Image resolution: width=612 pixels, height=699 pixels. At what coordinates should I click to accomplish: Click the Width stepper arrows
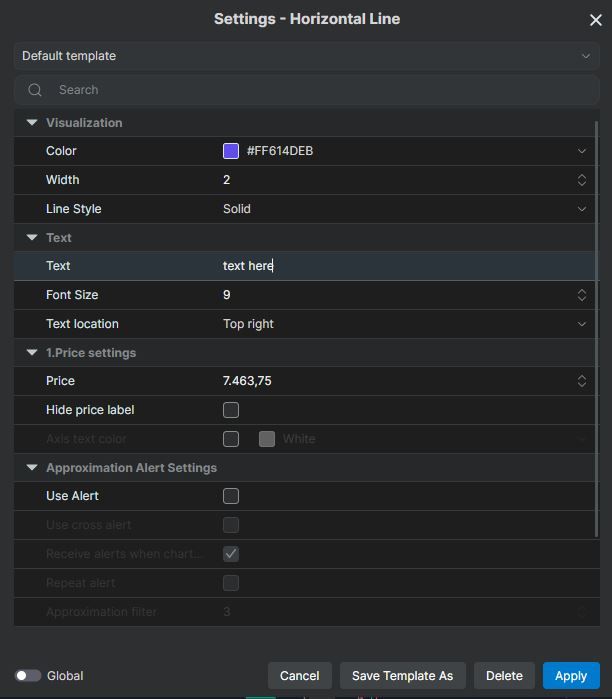[x=582, y=180]
